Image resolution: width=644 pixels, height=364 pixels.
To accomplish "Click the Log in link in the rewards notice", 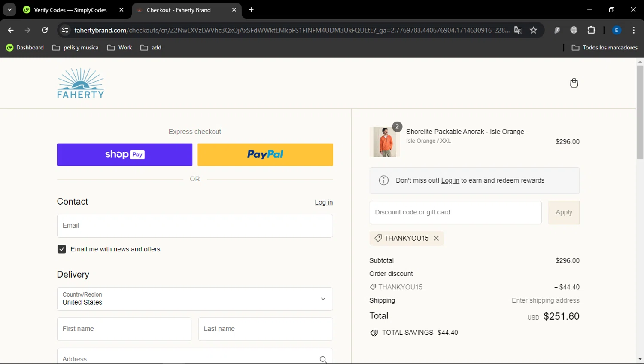I will click(450, 180).
